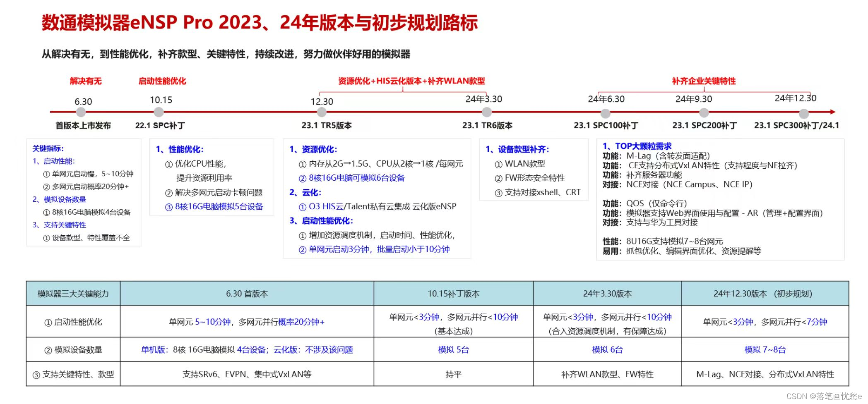Click the label 23.1 TR6版本
The image size is (868, 404).
[487, 125]
